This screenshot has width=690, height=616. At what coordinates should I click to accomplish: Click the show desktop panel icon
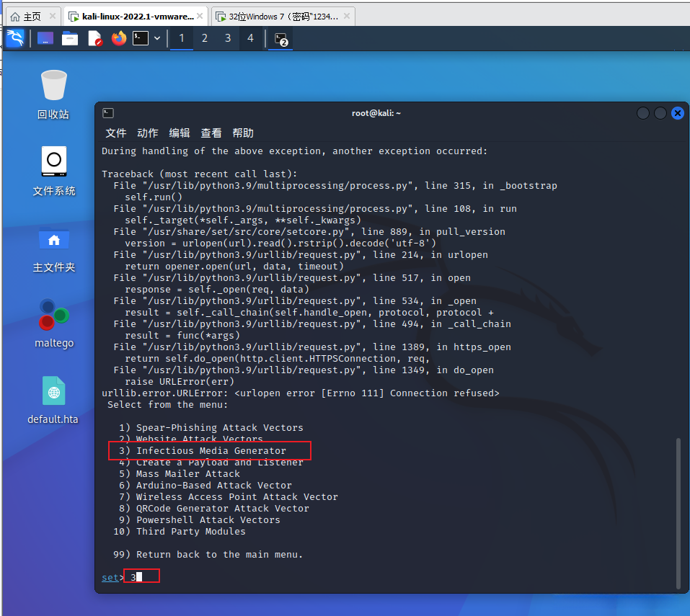pos(45,39)
